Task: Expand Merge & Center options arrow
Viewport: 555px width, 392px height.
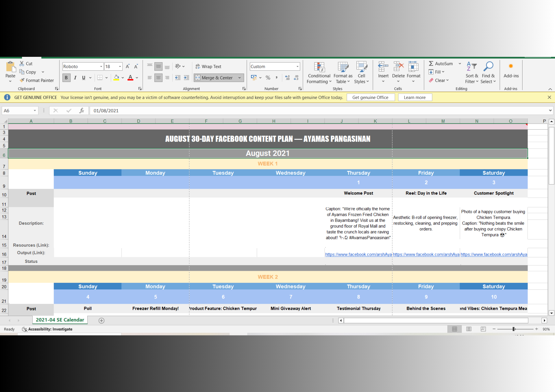Action: click(239, 78)
